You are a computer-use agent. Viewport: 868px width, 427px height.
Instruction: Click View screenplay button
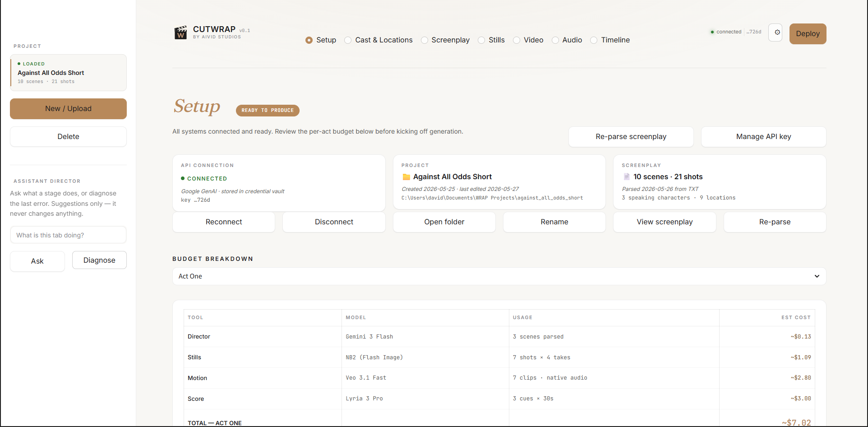pyautogui.click(x=665, y=222)
